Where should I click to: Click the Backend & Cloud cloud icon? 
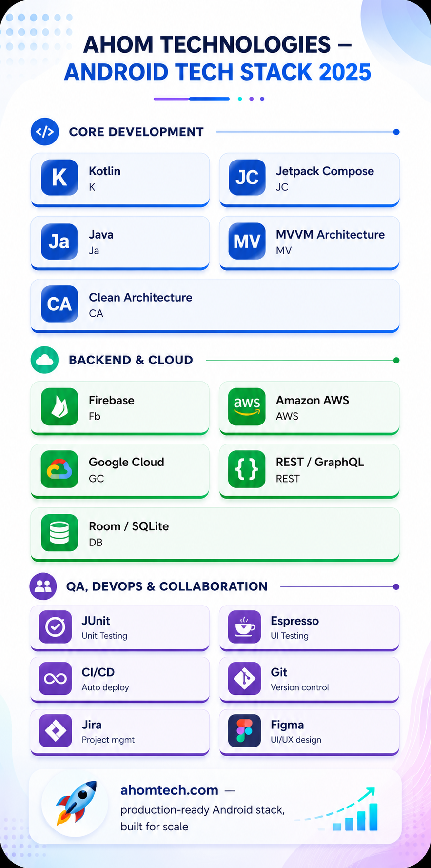point(45,360)
